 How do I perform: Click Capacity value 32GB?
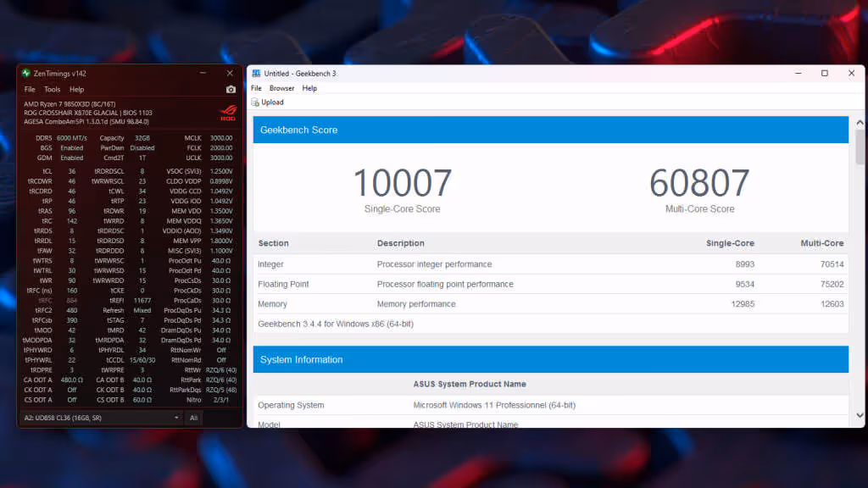point(142,138)
